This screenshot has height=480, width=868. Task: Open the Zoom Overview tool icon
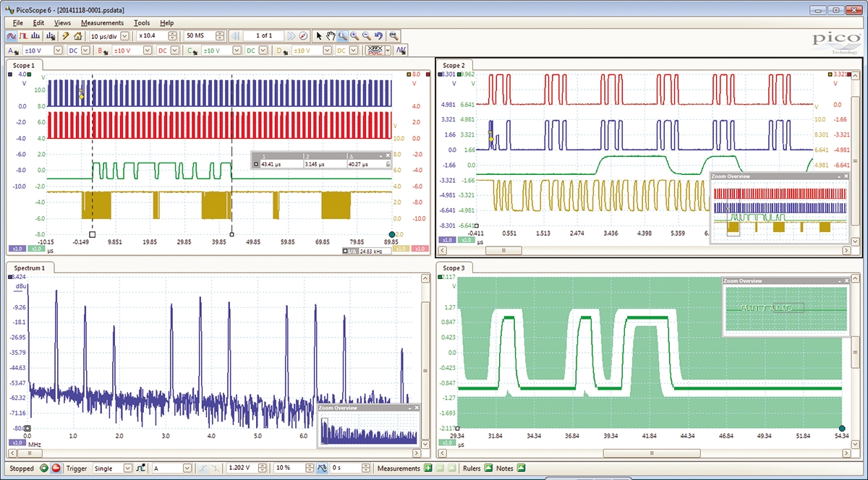[394, 35]
